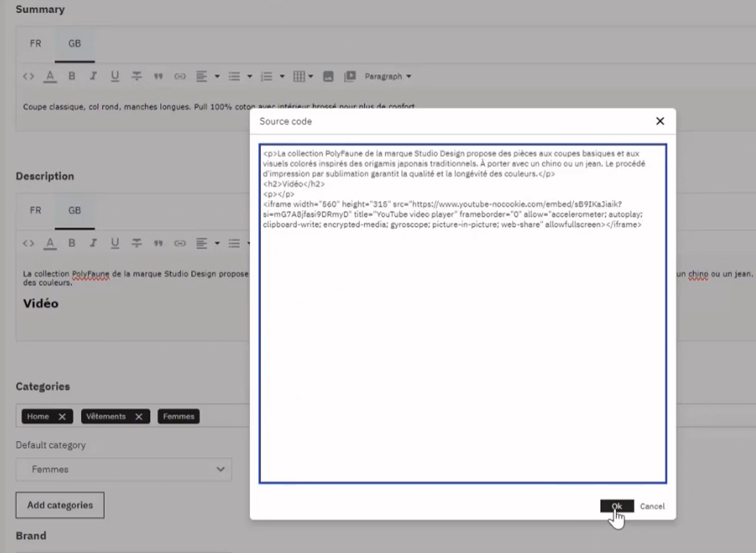Remove the Vêtements category tag
Image resolution: width=756 pixels, height=553 pixels.
pos(139,417)
